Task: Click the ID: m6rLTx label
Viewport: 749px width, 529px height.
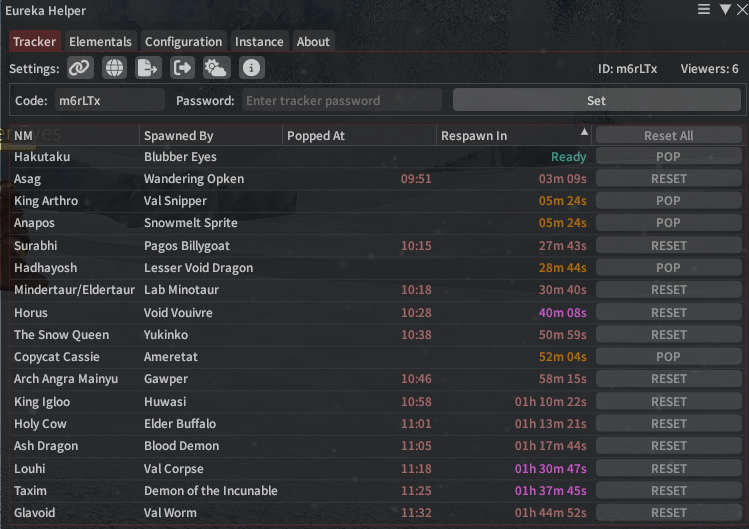Action: coord(627,69)
